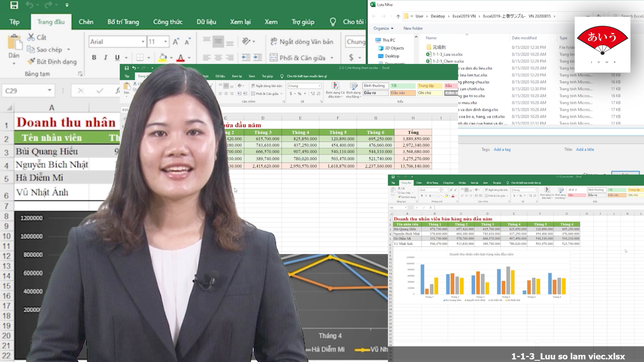
Task: Click the Increase indent icon
Action: click(258, 57)
